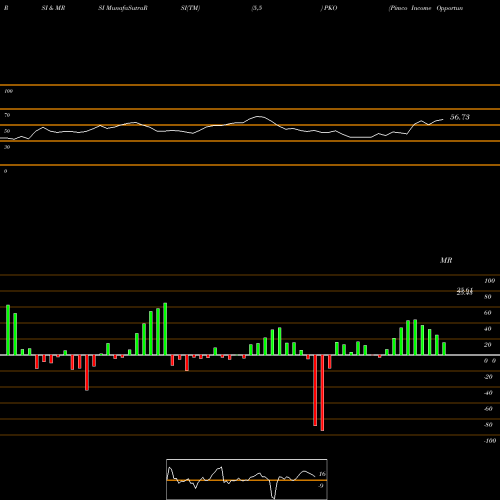Click the 60 label on MR axis
500x500 pixels.
point(488,313)
